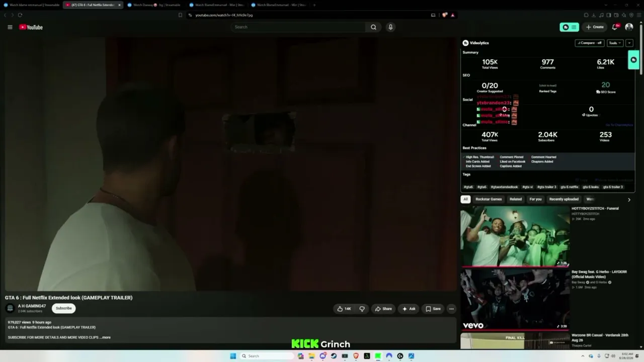
Task: Dislike the GTA 6 video
Action: 362,309
